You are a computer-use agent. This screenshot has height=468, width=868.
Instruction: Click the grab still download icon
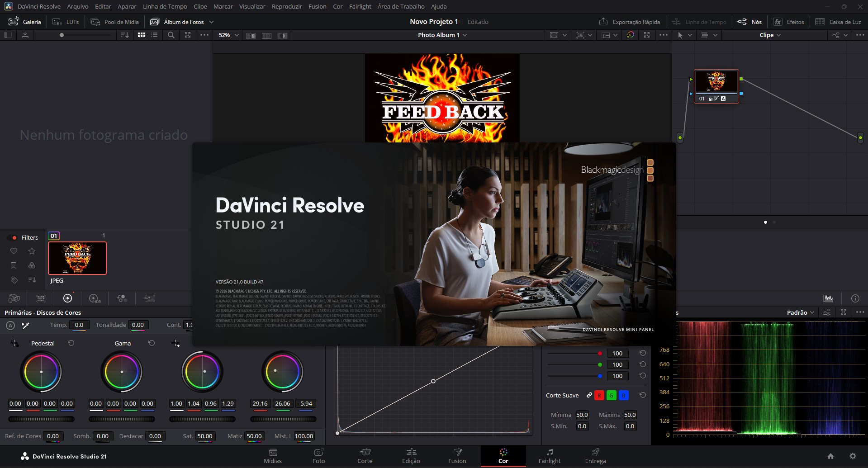click(x=25, y=35)
